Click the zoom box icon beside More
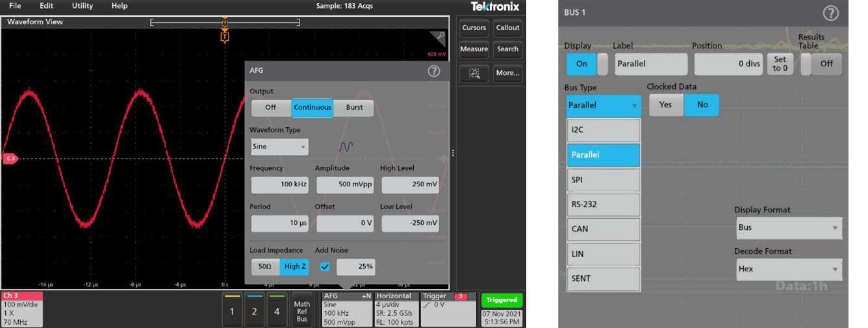The image size is (868, 328). [x=474, y=73]
